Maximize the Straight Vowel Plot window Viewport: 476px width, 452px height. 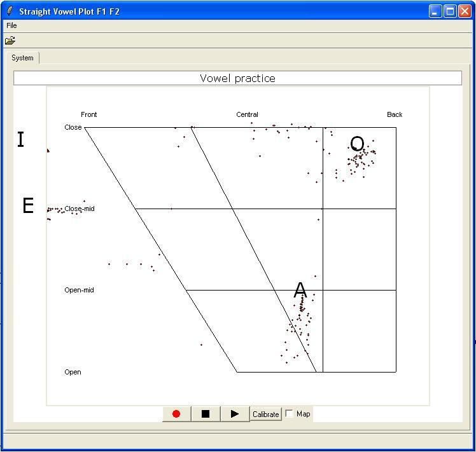(x=450, y=11)
